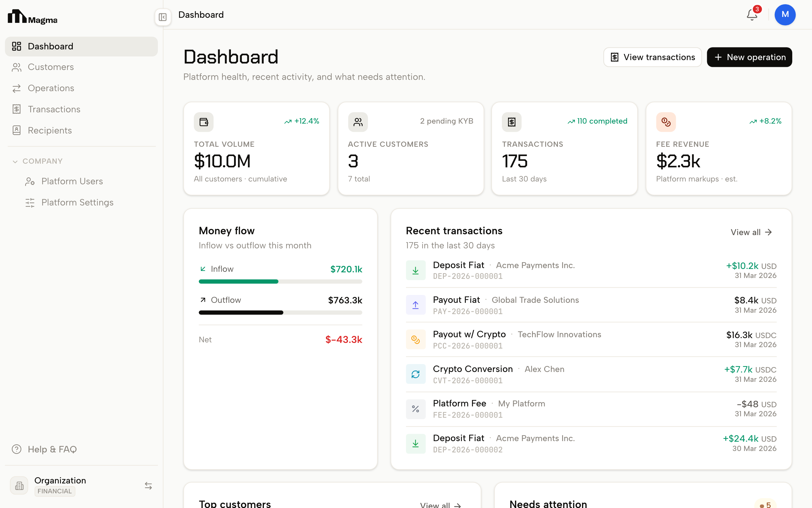Click the FINANCIAL organization badge

point(55,491)
